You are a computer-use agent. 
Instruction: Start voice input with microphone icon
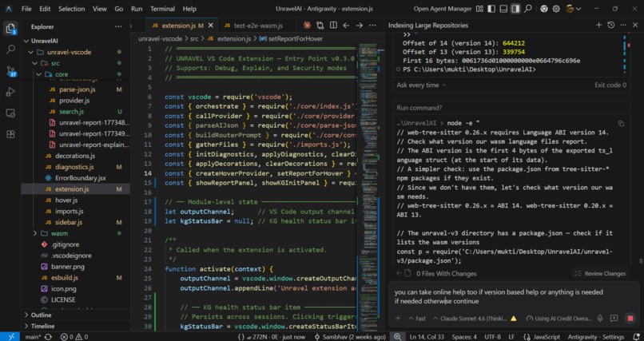(x=600, y=319)
